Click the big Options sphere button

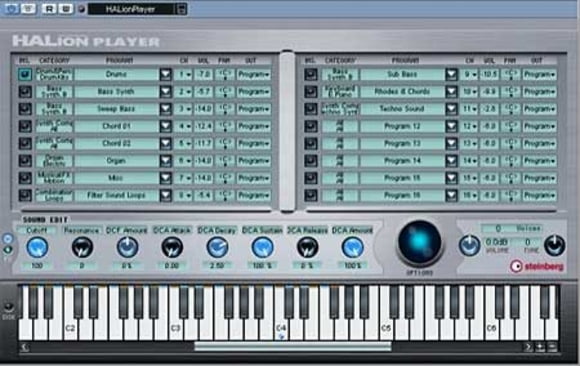click(x=419, y=243)
